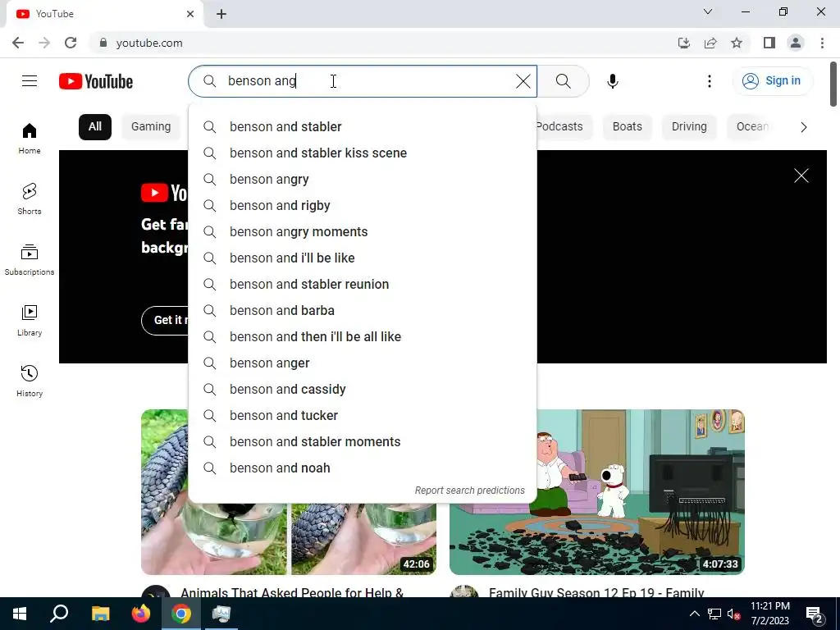Show more filter chips with right arrow
Viewport: 840px width, 630px height.
coord(803,127)
